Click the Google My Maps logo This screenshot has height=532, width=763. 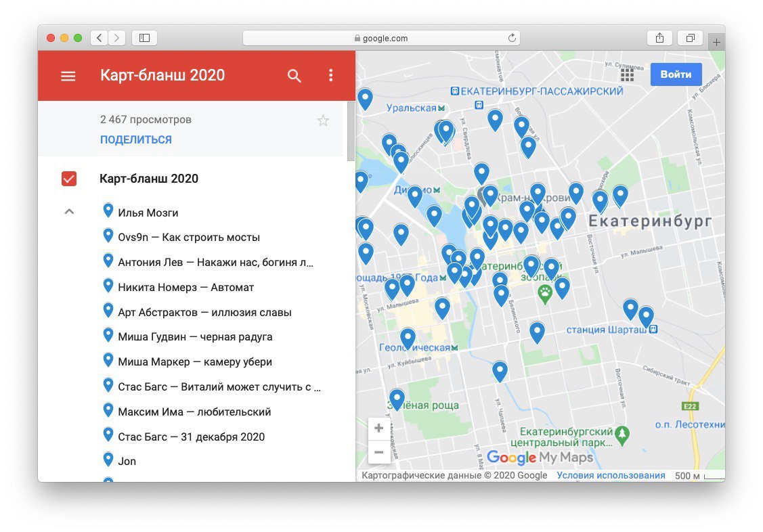[x=540, y=457]
